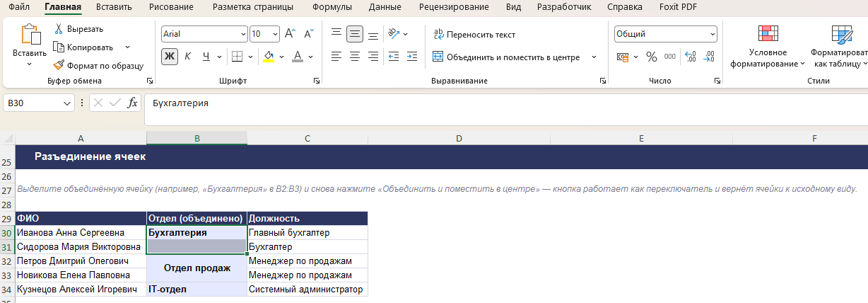The height and width of the screenshot is (303, 868).
Task: Select column D header
Action: (x=459, y=138)
